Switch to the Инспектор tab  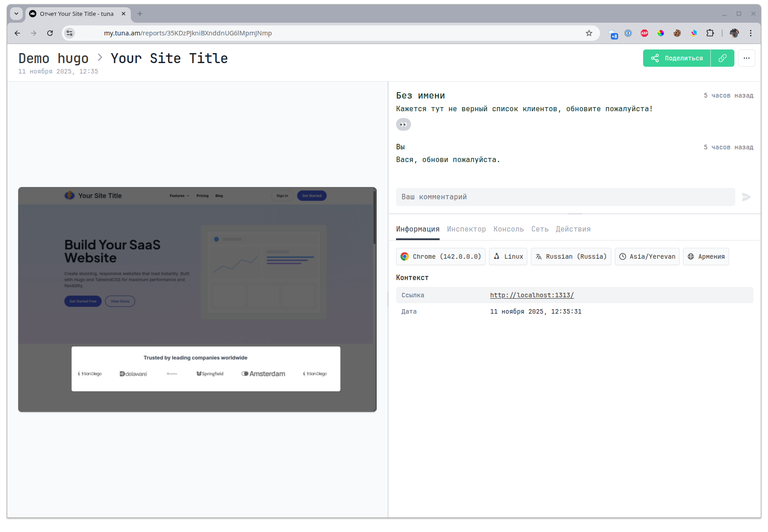tap(466, 229)
